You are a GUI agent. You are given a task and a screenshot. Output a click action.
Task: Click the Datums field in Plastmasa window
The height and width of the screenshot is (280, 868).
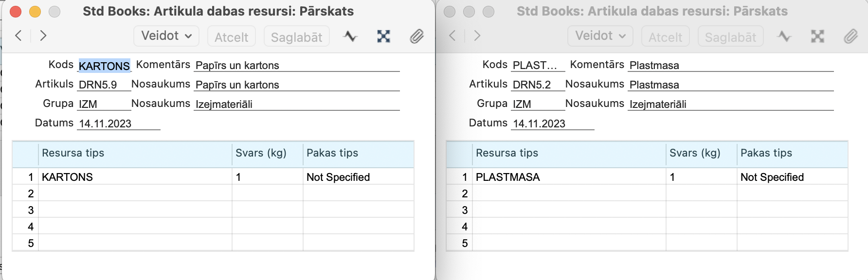[553, 123]
